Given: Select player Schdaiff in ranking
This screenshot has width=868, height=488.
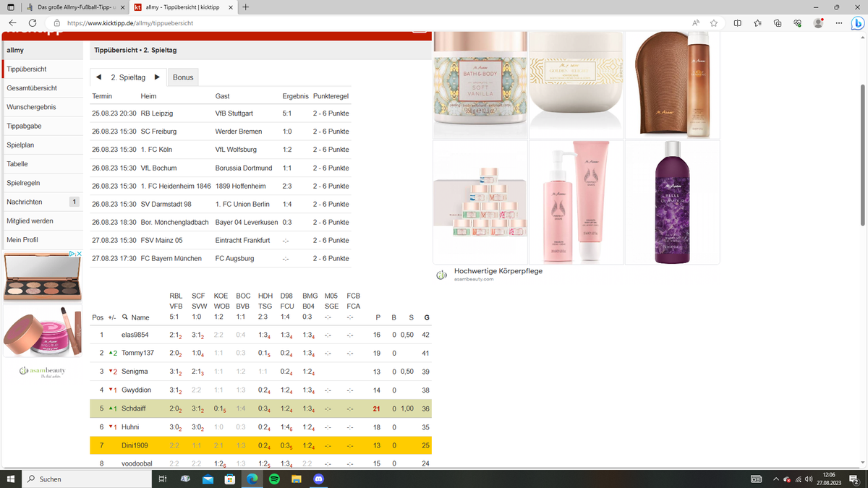Looking at the screenshot, I should pyautogui.click(x=134, y=408).
